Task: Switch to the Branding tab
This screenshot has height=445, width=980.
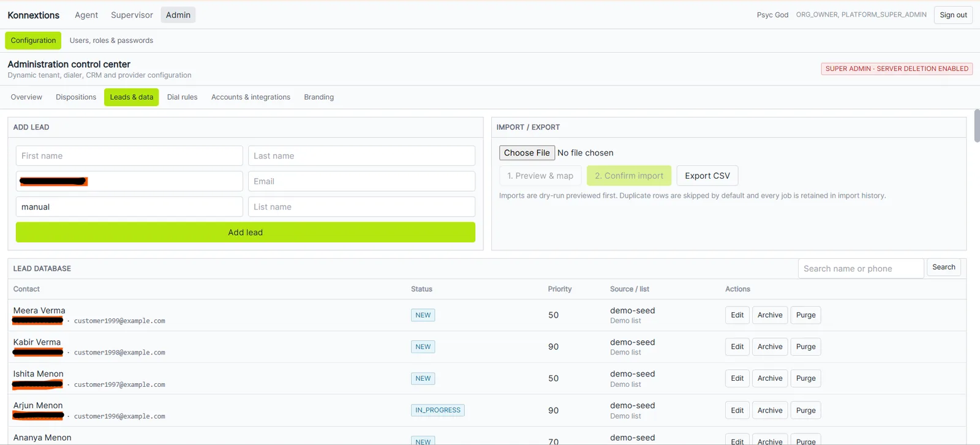Action: pyautogui.click(x=319, y=97)
